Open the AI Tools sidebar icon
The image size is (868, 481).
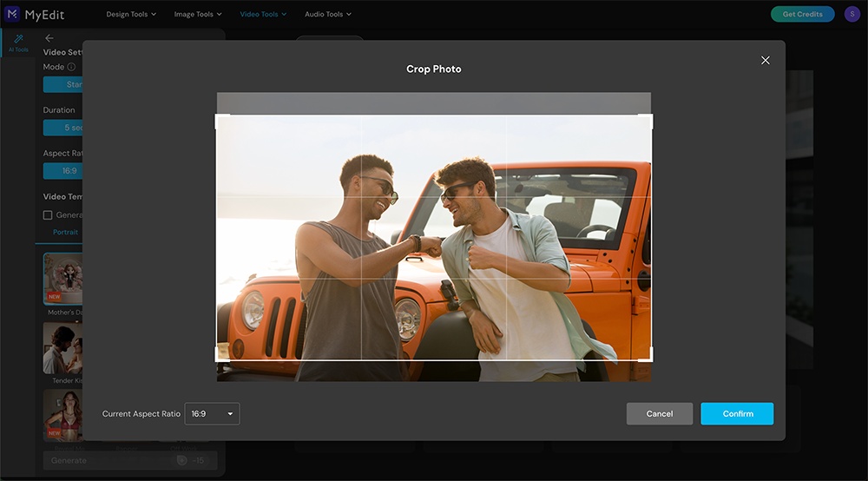click(18, 43)
